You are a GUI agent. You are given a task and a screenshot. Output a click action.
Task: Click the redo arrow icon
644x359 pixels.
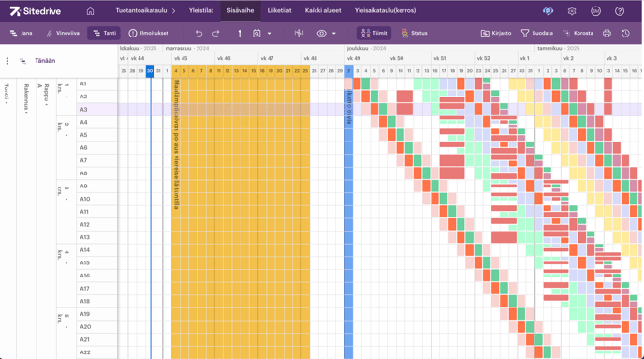click(x=215, y=34)
